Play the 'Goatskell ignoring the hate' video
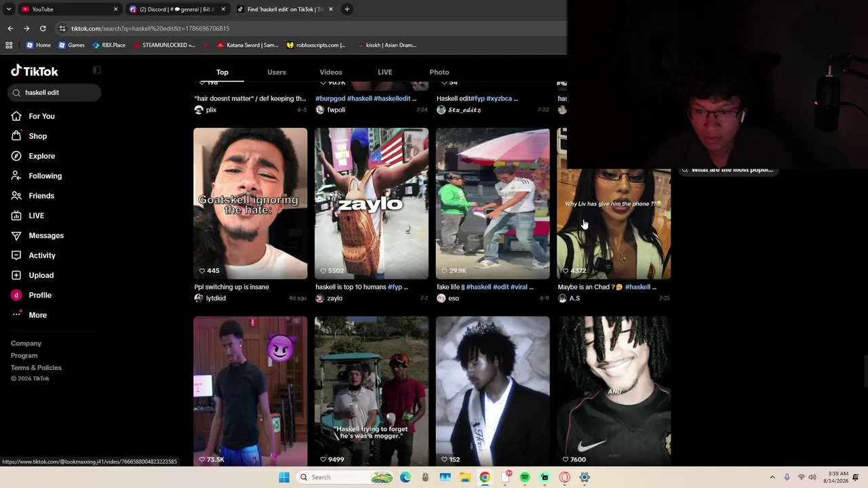The image size is (868, 488). tap(250, 203)
